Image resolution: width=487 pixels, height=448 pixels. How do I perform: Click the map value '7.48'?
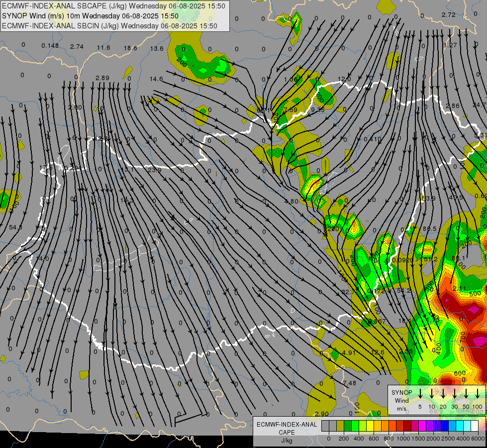350,383
